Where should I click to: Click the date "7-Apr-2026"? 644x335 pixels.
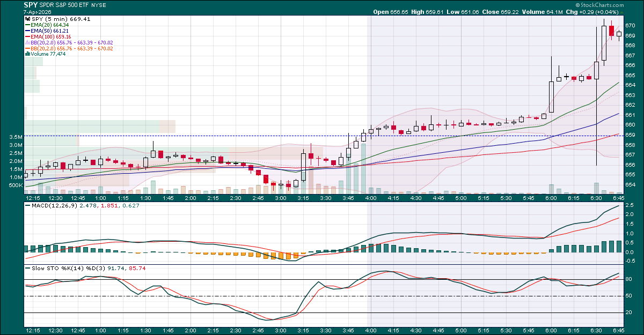click(37, 12)
